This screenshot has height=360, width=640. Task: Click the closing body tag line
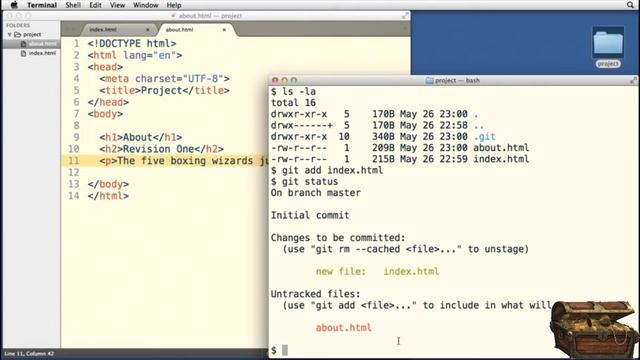tap(108, 184)
